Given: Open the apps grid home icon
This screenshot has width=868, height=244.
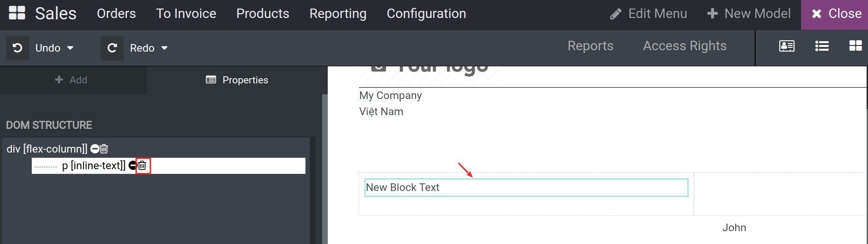Looking at the screenshot, I should point(17,13).
